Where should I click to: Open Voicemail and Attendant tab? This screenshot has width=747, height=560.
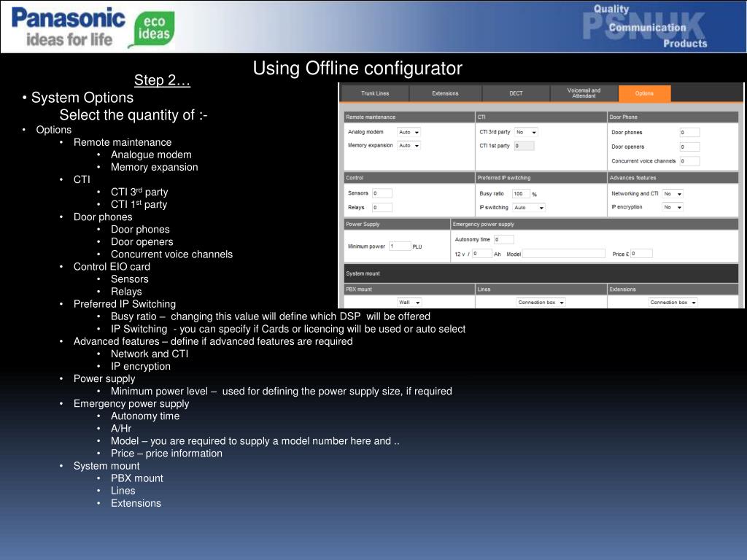[584, 93]
